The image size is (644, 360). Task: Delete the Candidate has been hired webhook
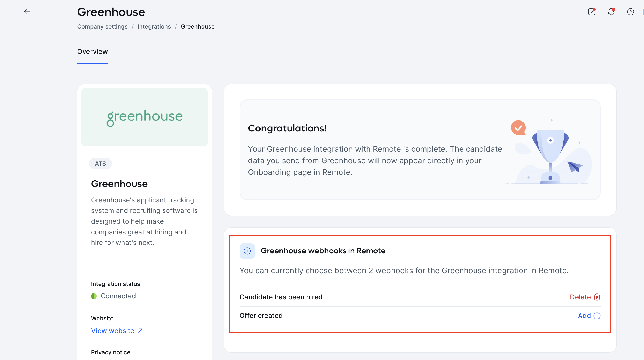(x=585, y=297)
